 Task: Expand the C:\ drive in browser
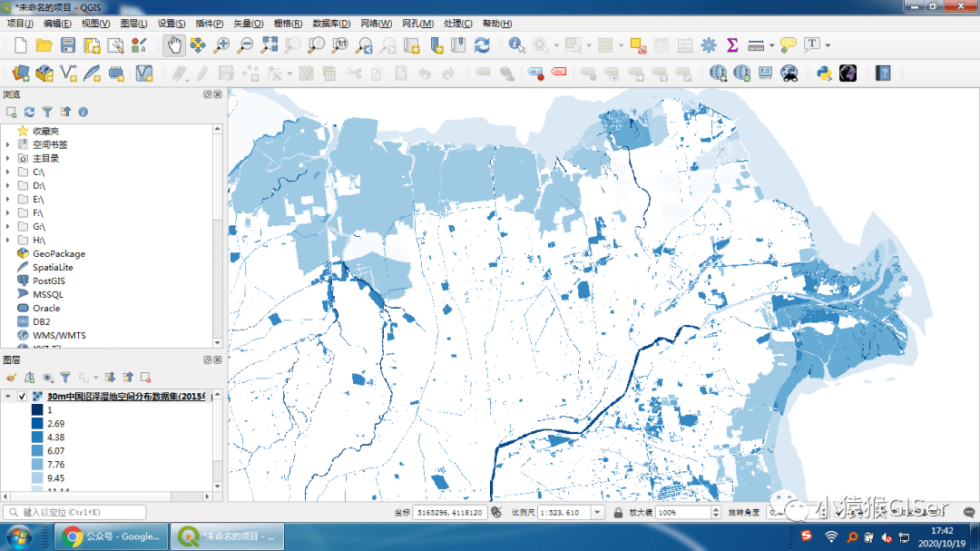coord(8,172)
